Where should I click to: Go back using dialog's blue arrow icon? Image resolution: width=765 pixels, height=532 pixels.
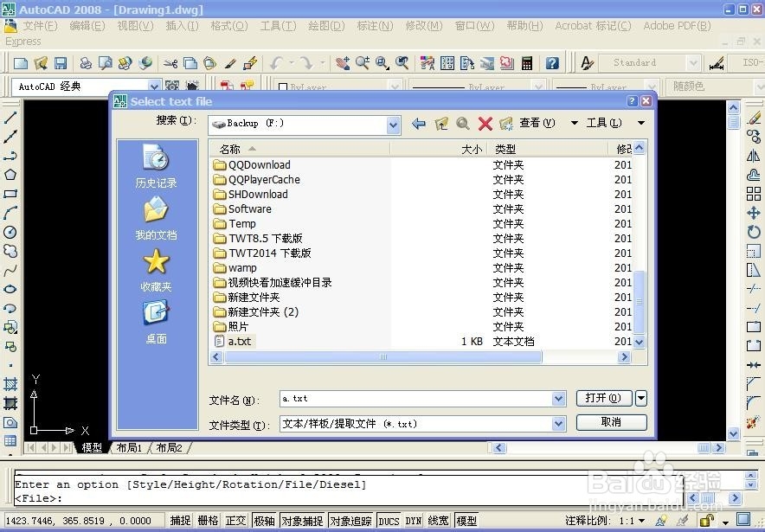coord(418,124)
